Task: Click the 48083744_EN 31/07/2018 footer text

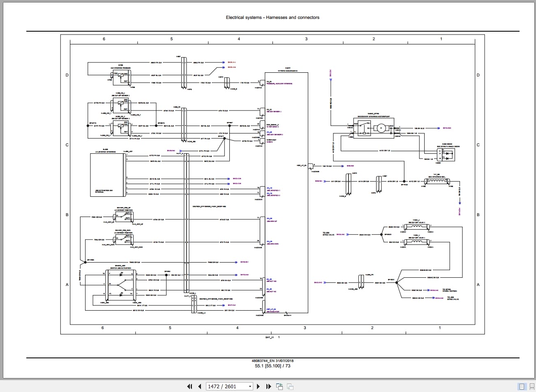Action: [x=273, y=361]
